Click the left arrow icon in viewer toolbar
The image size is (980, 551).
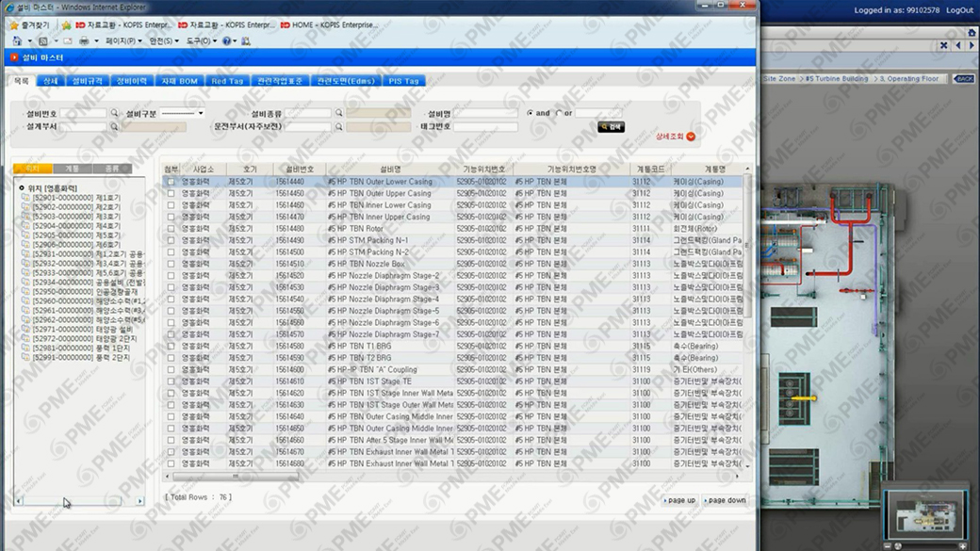pyautogui.click(x=958, y=45)
